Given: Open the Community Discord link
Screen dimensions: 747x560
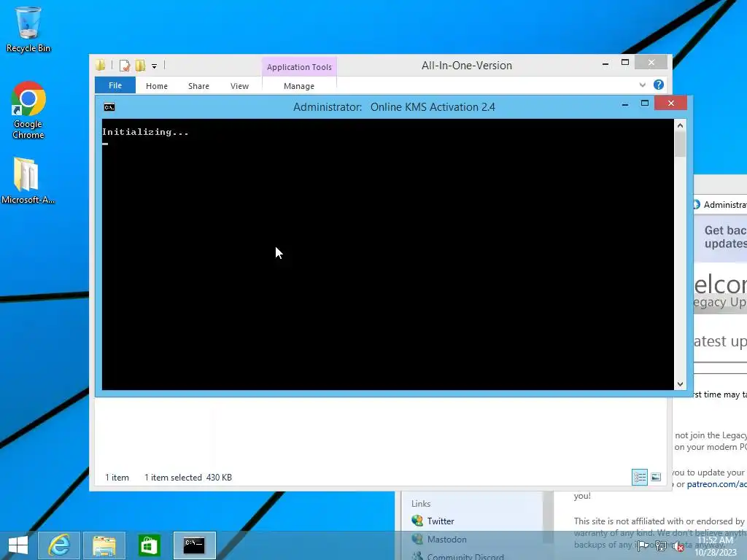Looking at the screenshot, I should [x=465, y=556].
